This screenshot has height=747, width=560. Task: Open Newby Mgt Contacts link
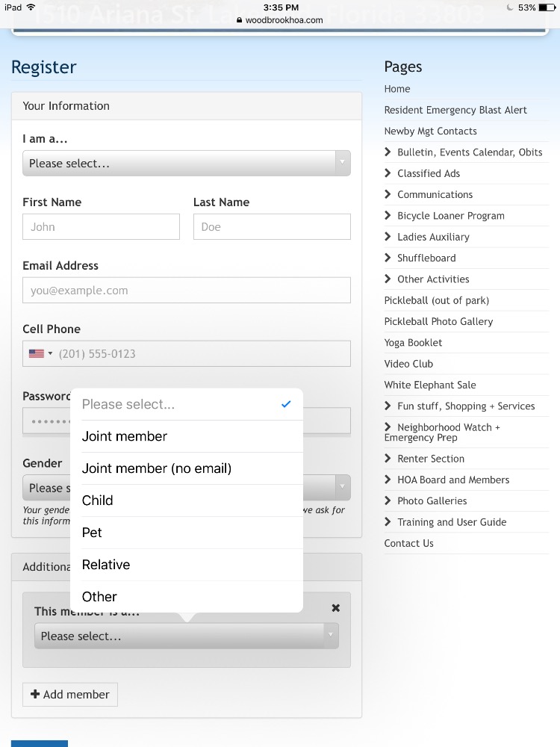pyautogui.click(x=431, y=131)
